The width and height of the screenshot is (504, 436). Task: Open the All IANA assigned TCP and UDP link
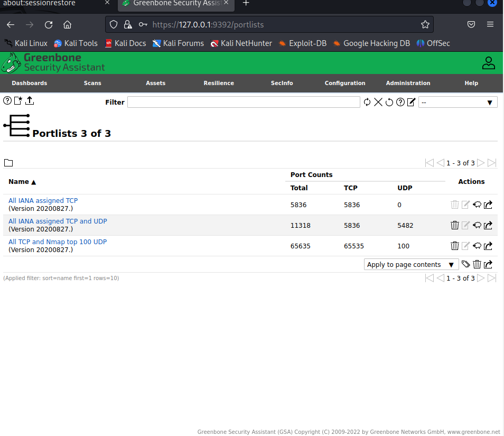pos(58,221)
